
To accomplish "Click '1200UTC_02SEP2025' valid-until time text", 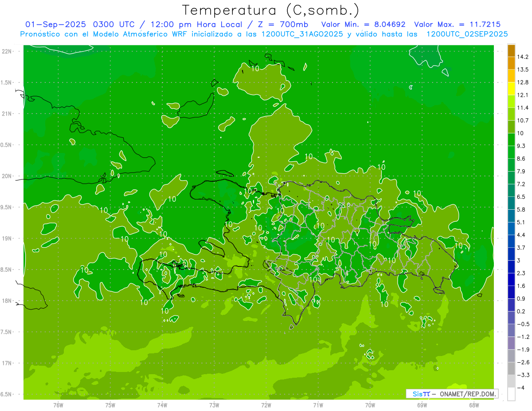I will (x=467, y=34).
